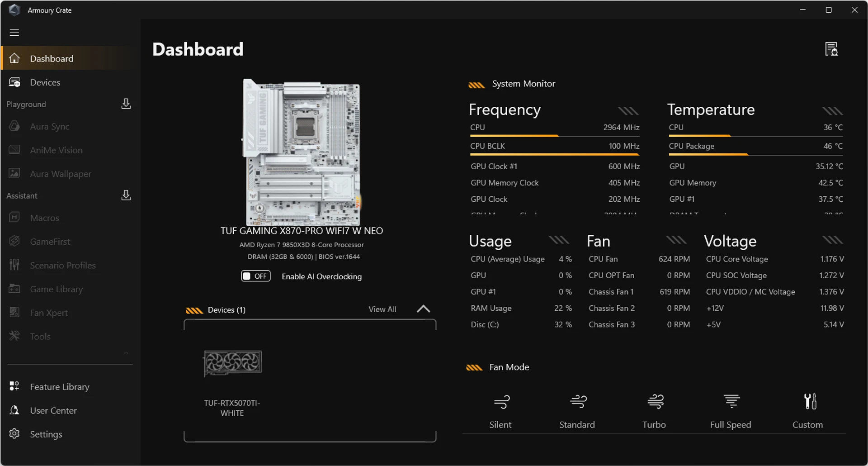Click the Armoury Crate logo icon
The width and height of the screenshot is (868, 466).
coord(14,10)
